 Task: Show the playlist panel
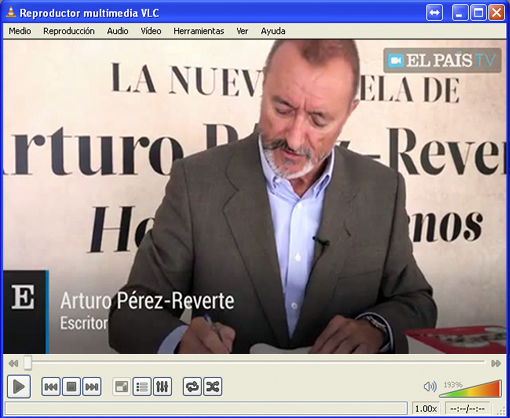(x=142, y=387)
